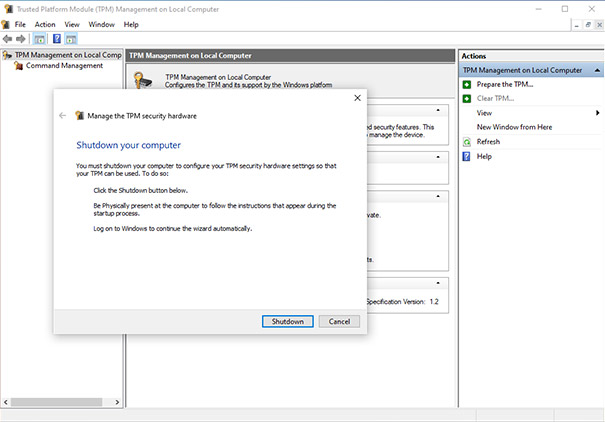Open the View menu
This screenshot has width=605, height=422.
coord(72,25)
